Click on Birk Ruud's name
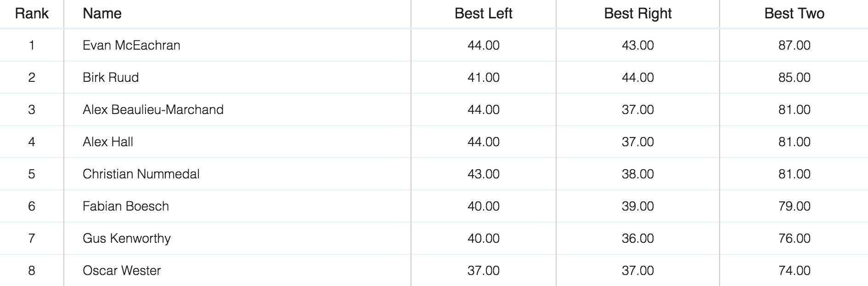The width and height of the screenshot is (868, 286). (x=111, y=77)
